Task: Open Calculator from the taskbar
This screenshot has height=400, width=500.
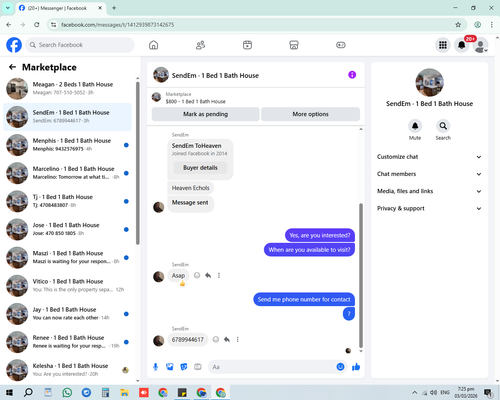Action: tap(105, 392)
